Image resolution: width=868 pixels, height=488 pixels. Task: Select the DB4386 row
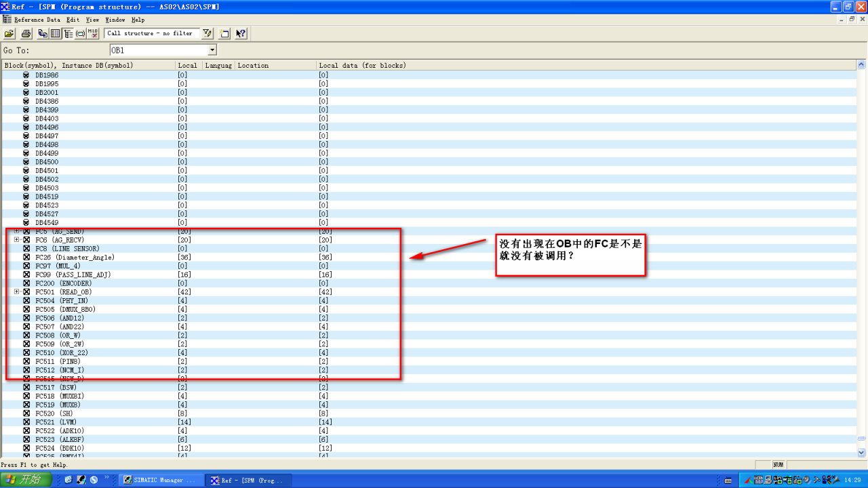tap(429, 101)
